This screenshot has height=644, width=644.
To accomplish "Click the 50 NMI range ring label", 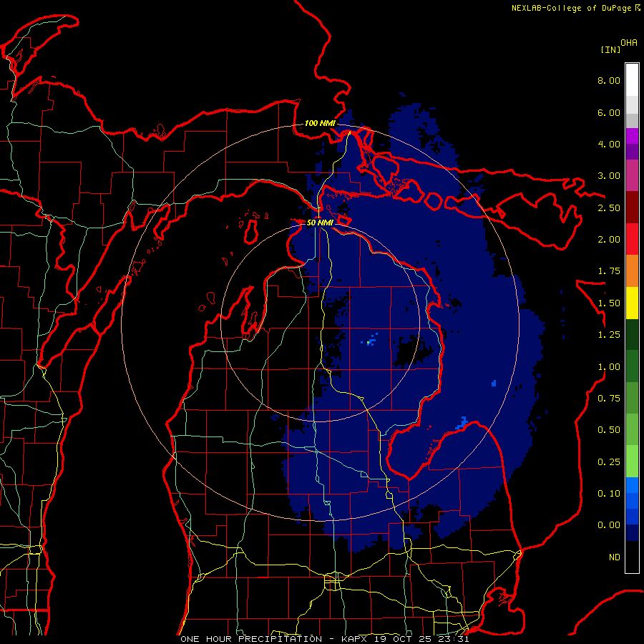I will 320,223.
